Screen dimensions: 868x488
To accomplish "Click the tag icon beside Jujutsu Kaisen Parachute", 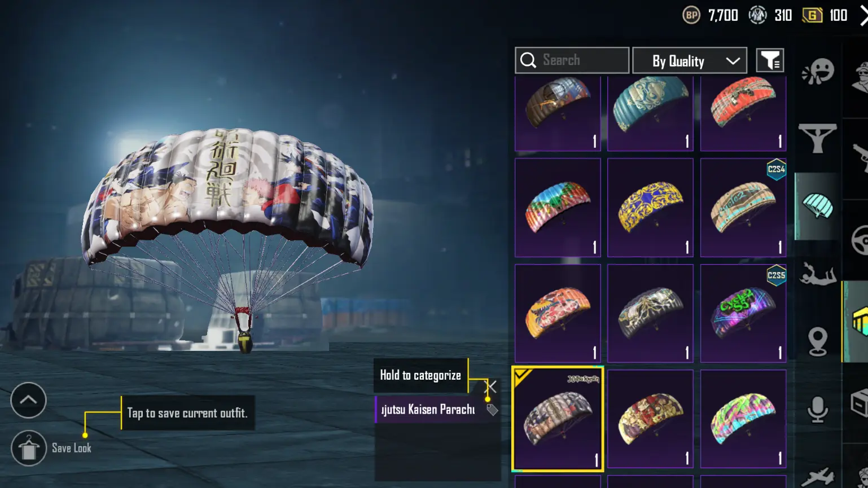I will [492, 410].
